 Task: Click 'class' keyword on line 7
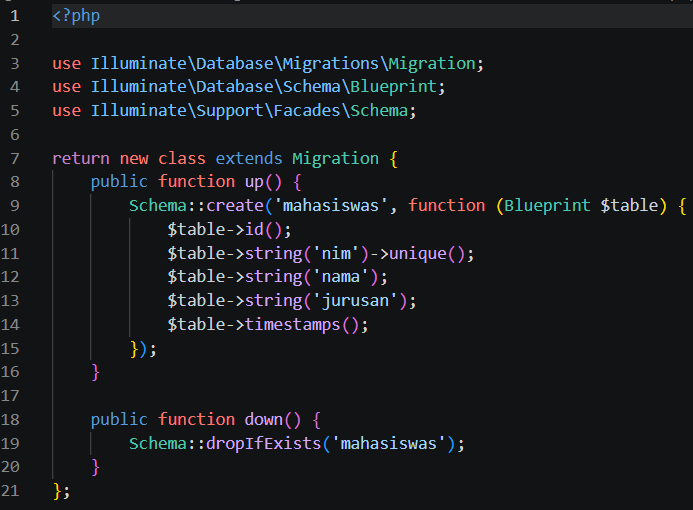182,158
